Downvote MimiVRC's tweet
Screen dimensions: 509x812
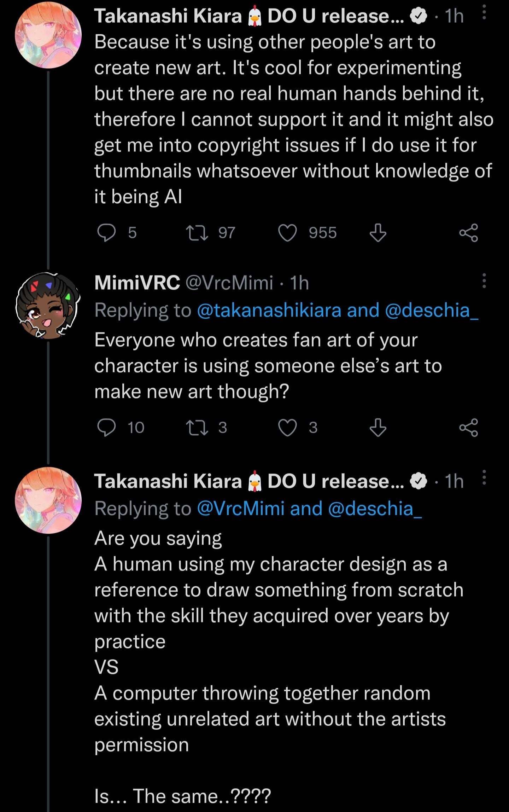pyautogui.click(x=378, y=428)
